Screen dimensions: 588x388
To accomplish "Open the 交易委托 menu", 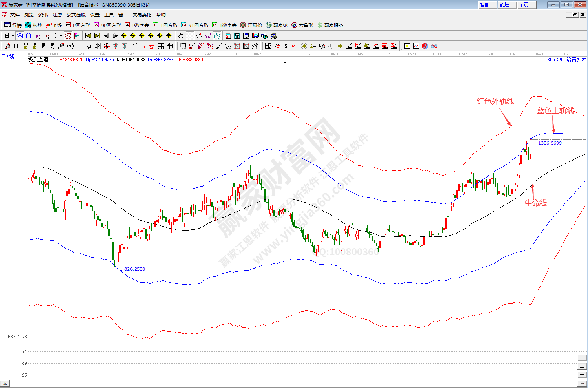I will point(142,15).
